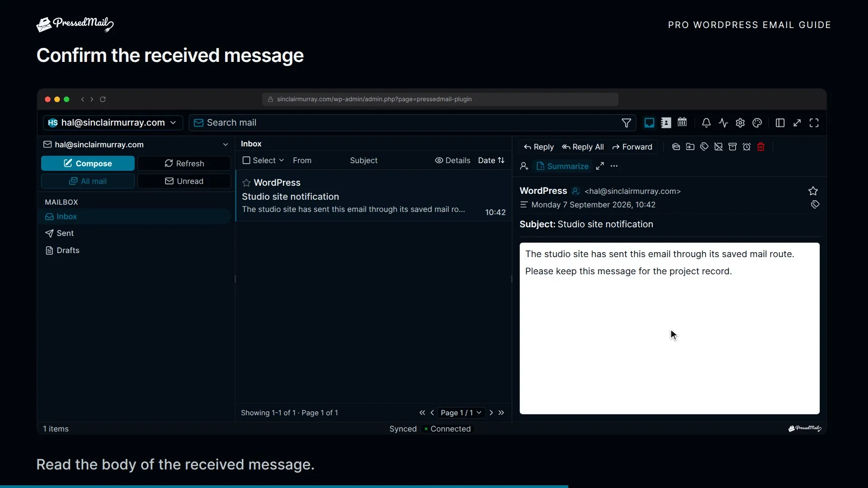Viewport: 868px width, 488px height.
Task: Show All mail filter tab
Action: (88, 181)
